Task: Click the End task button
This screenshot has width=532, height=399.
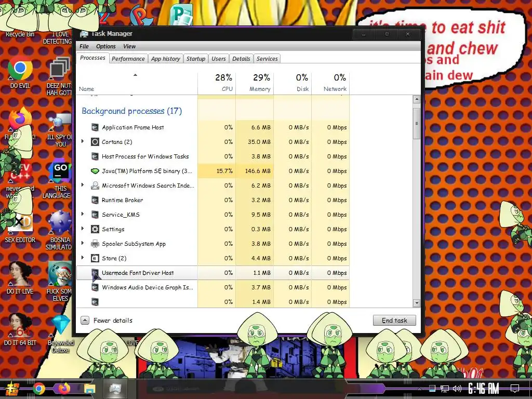Action: point(394,320)
